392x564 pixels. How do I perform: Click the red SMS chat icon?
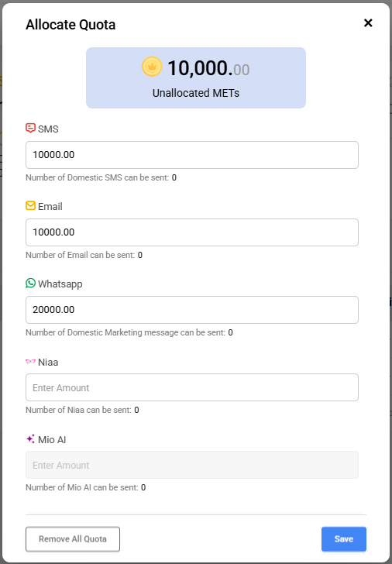click(30, 128)
